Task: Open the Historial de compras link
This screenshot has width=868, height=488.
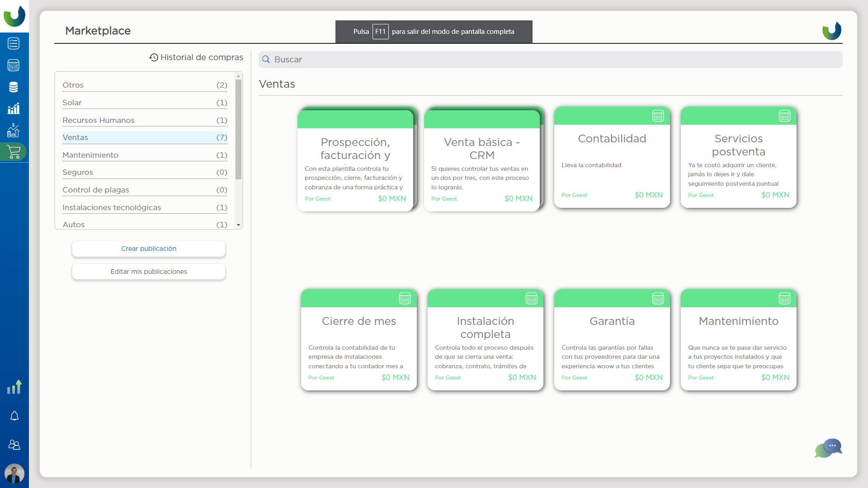Action: pyautogui.click(x=196, y=57)
